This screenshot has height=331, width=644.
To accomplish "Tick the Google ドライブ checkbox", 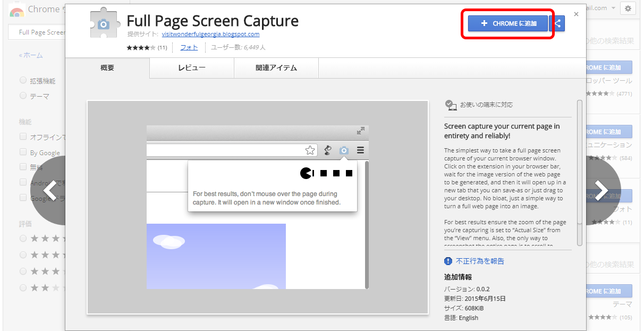I will tap(23, 198).
